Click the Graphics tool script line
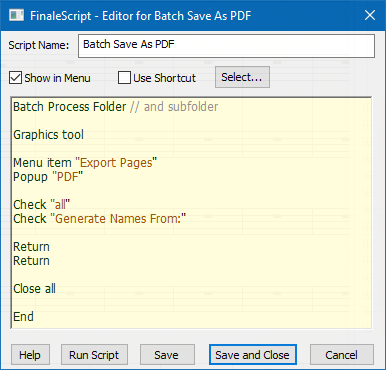This screenshot has height=370, width=386. (x=49, y=135)
